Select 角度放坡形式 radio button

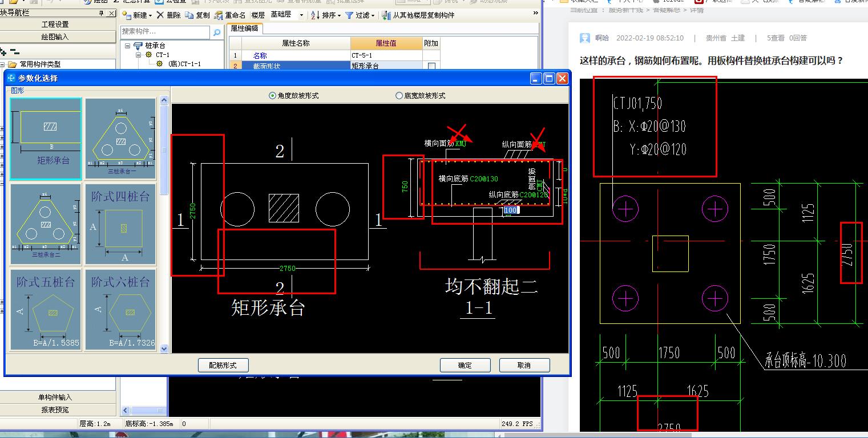pos(272,96)
